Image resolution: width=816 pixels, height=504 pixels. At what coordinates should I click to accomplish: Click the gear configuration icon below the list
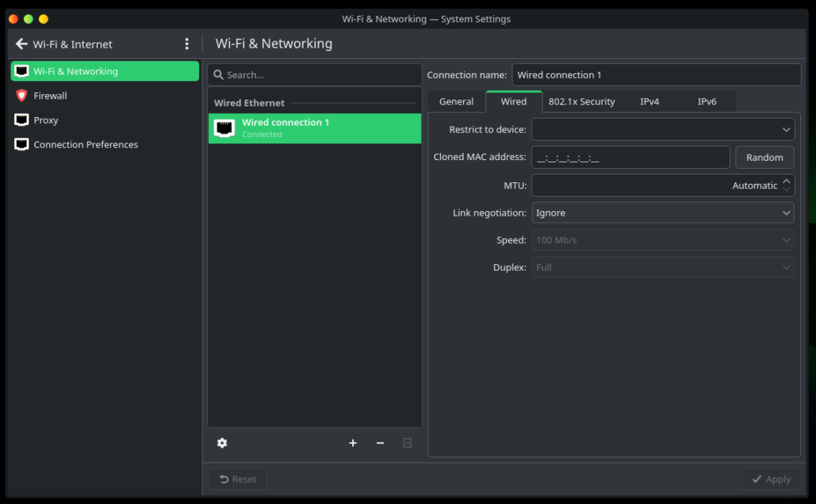coord(222,443)
